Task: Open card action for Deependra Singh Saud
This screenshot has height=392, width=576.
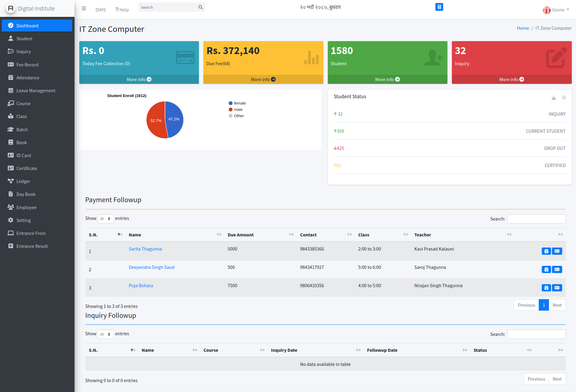Action: click(557, 269)
